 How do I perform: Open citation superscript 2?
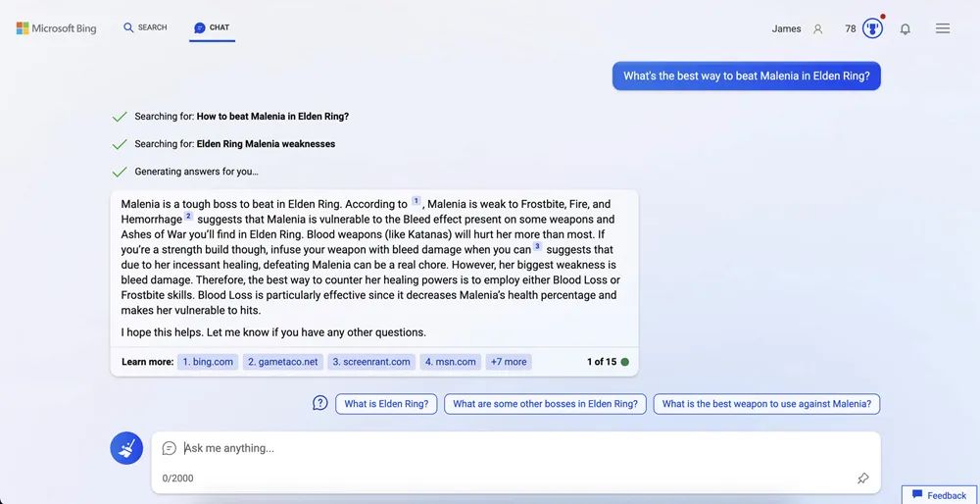coord(188,217)
